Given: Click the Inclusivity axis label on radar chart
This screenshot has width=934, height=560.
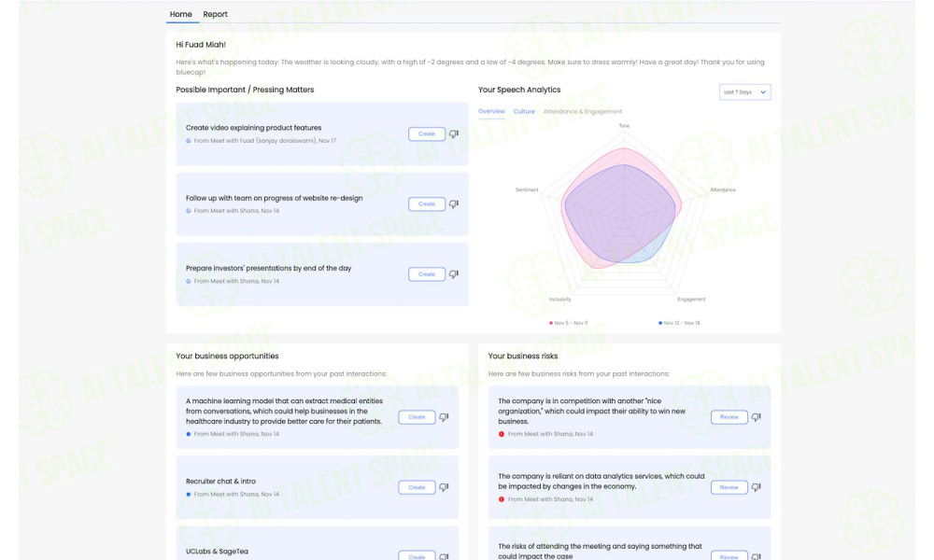Looking at the screenshot, I should pos(559,300).
